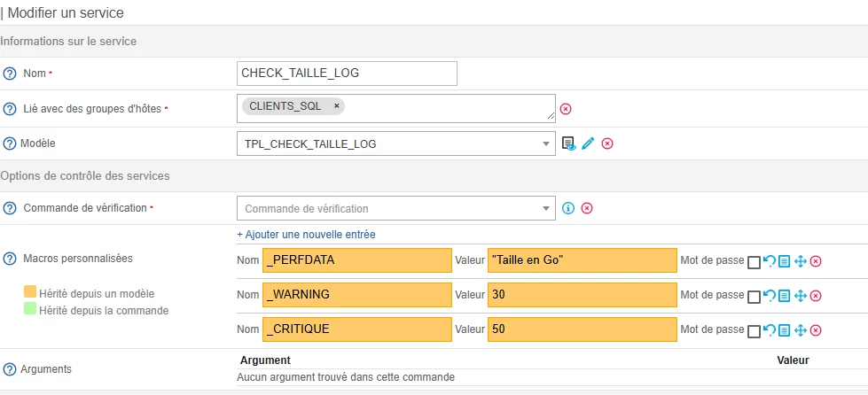Click Ajouter une nouvelle entrée link

[x=306, y=235]
